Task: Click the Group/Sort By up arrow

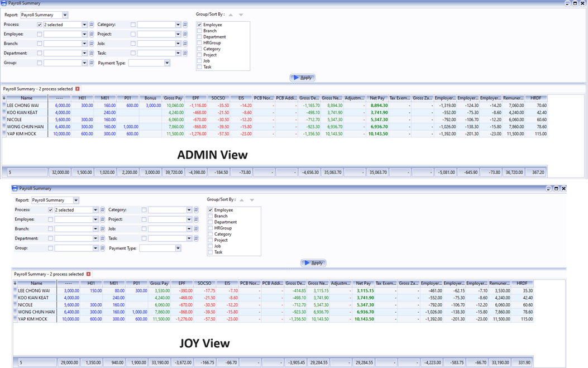Action: [231, 15]
